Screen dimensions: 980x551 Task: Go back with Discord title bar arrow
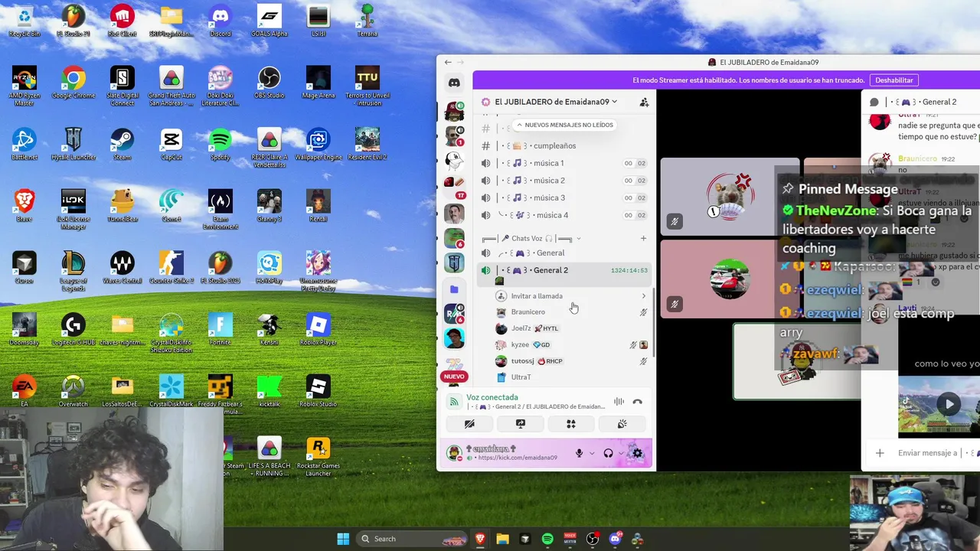click(448, 63)
